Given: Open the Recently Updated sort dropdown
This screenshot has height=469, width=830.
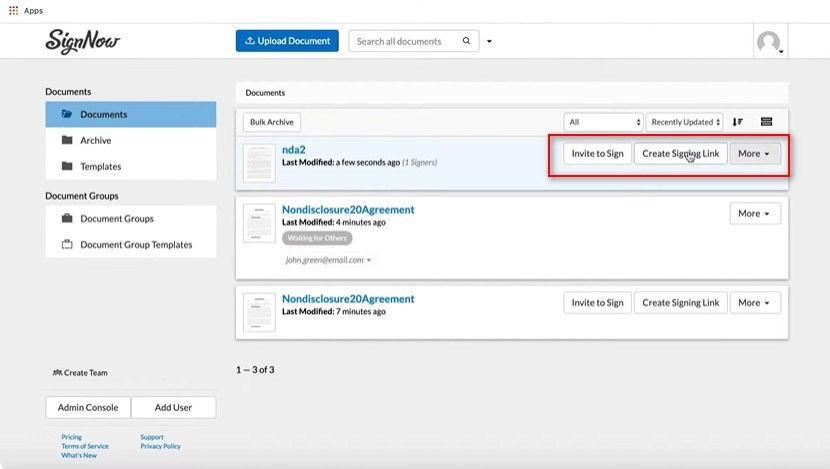Looking at the screenshot, I should (685, 122).
